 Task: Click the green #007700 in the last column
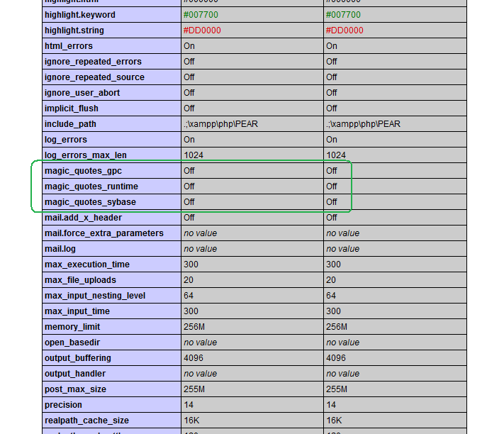point(343,15)
